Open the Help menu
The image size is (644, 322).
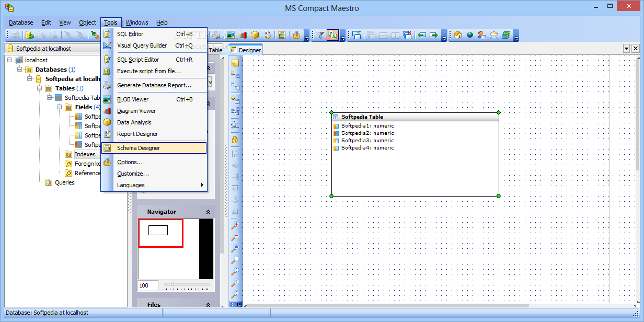(x=162, y=22)
